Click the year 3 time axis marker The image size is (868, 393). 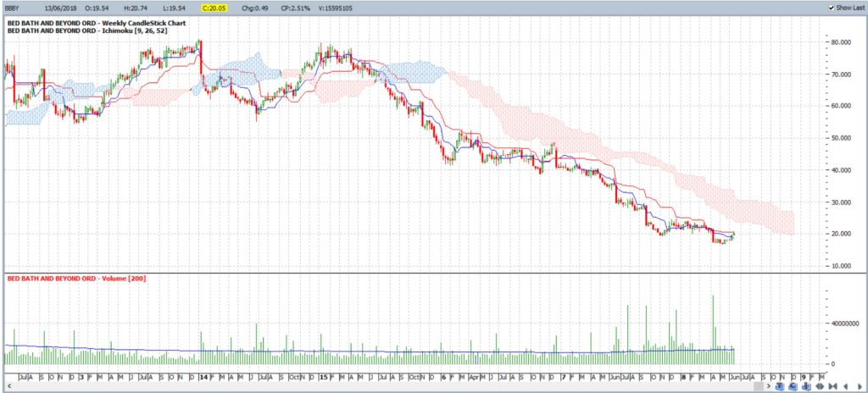(x=82, y=377)
